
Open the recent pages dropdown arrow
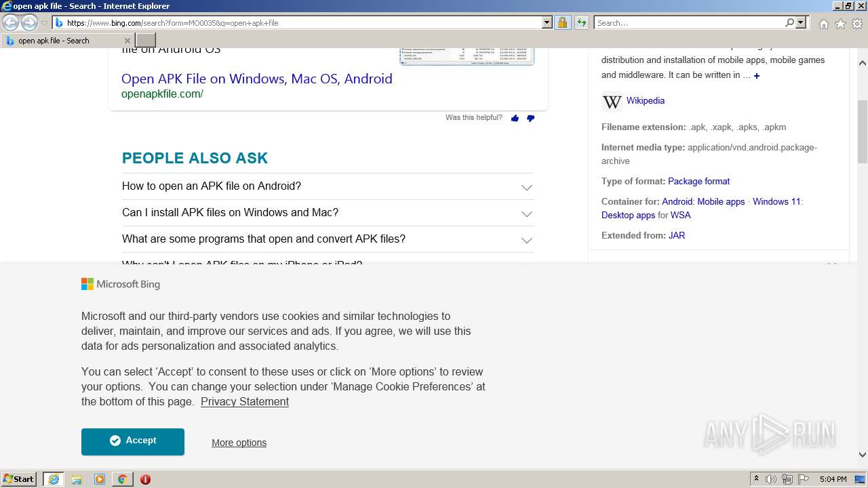44,23
